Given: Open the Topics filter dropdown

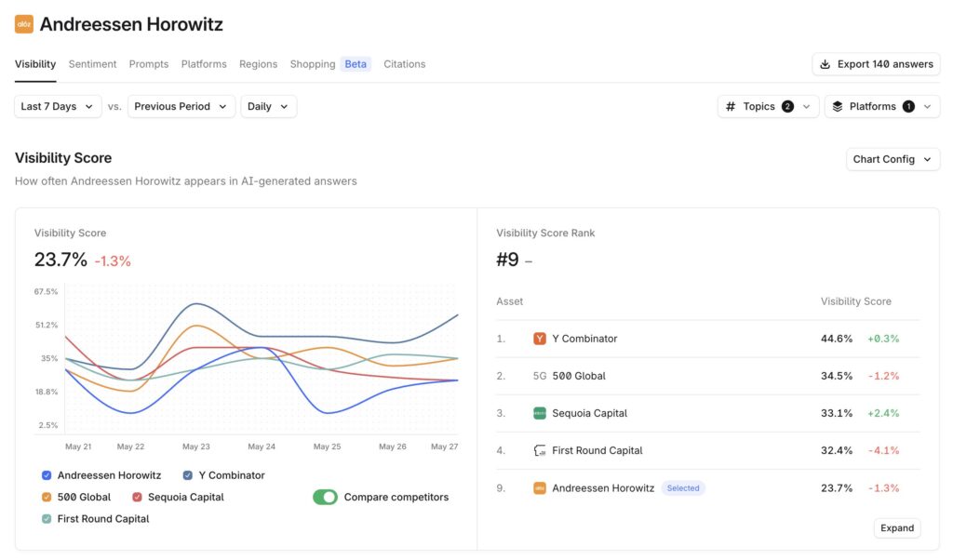Looking at the screenshot, I should [768, 106].
